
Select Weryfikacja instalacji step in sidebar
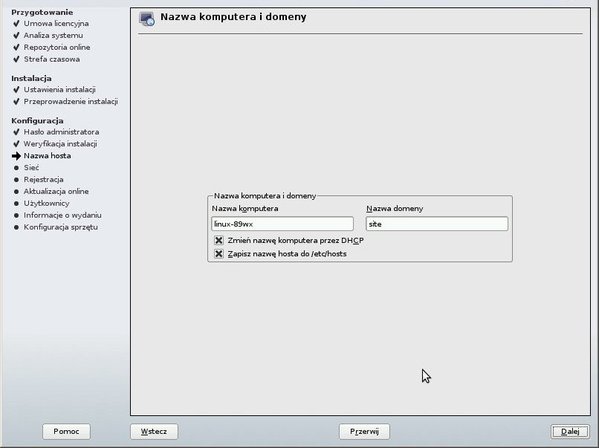[x=60, y=144]
